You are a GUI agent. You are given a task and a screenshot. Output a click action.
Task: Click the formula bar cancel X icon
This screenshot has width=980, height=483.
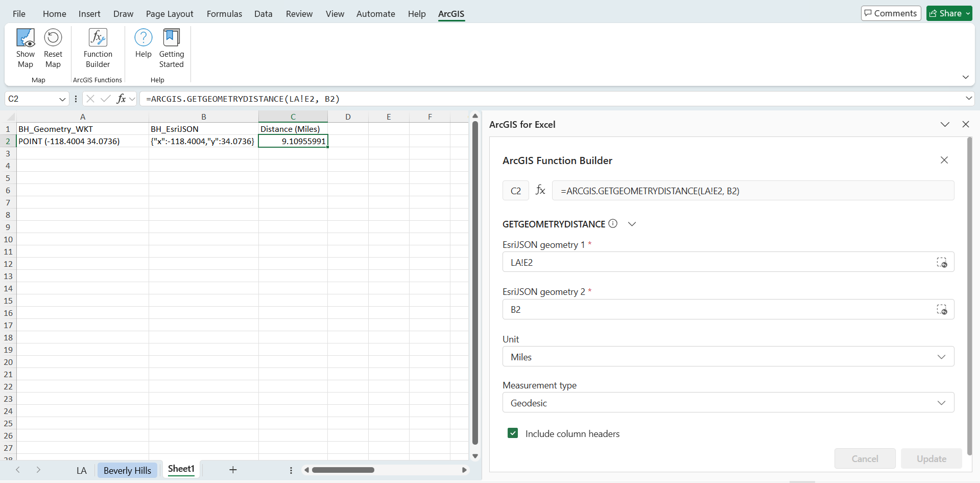pyautogui.click(x=90, y=99)
